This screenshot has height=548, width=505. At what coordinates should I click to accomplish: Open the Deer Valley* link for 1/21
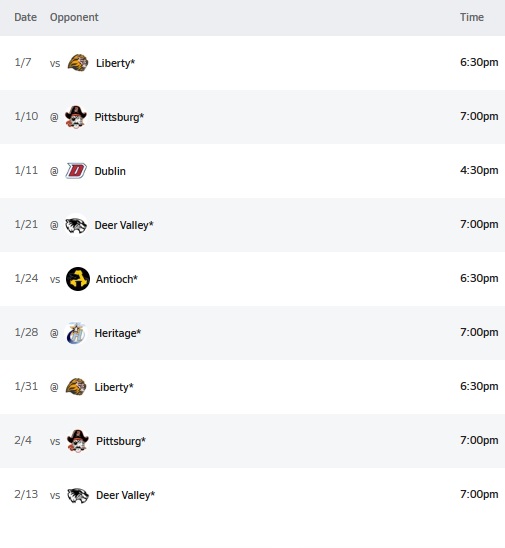124,225
